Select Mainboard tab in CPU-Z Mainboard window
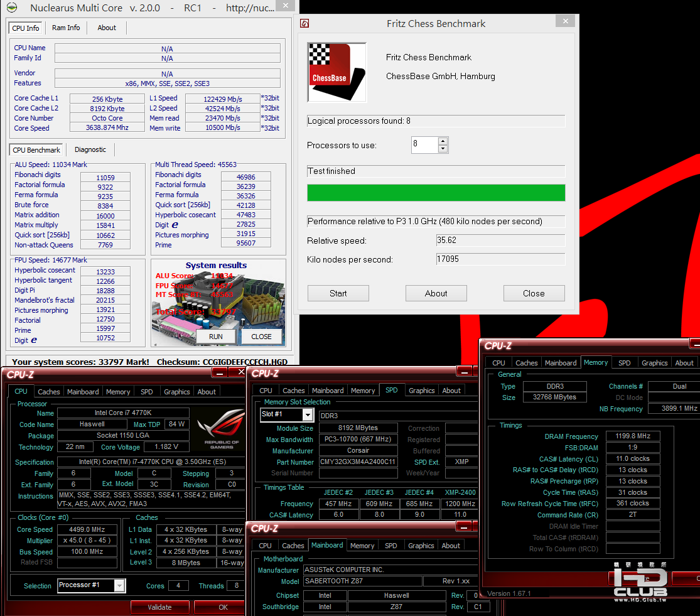The width and height of the screenshot is (700, 616). [x=327, y=545]
